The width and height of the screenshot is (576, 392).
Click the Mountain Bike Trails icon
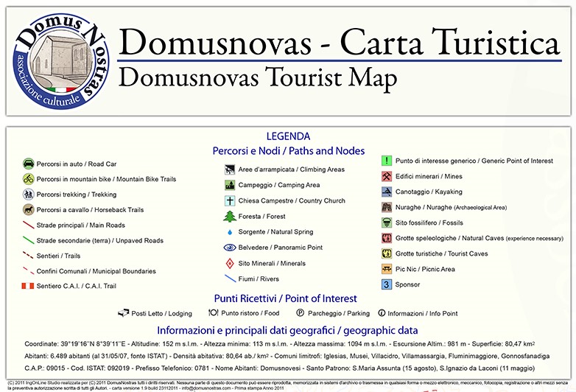coord(28,179)
